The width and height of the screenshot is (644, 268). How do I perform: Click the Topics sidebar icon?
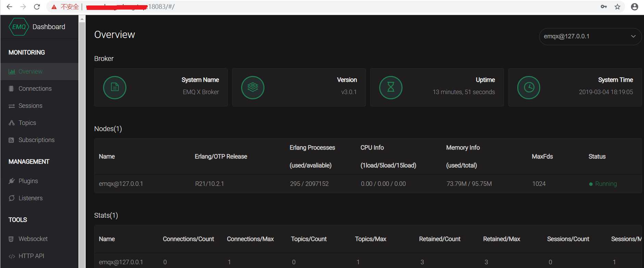(12, 123)
